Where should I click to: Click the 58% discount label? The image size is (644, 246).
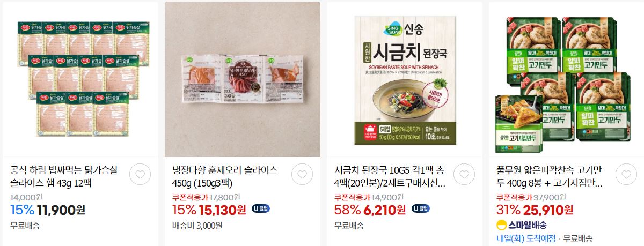tap(346, 210)
